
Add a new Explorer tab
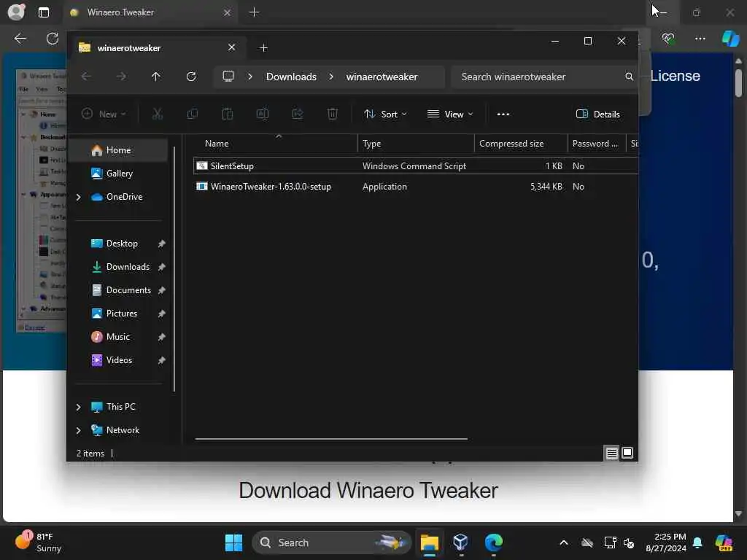[263, 48]
